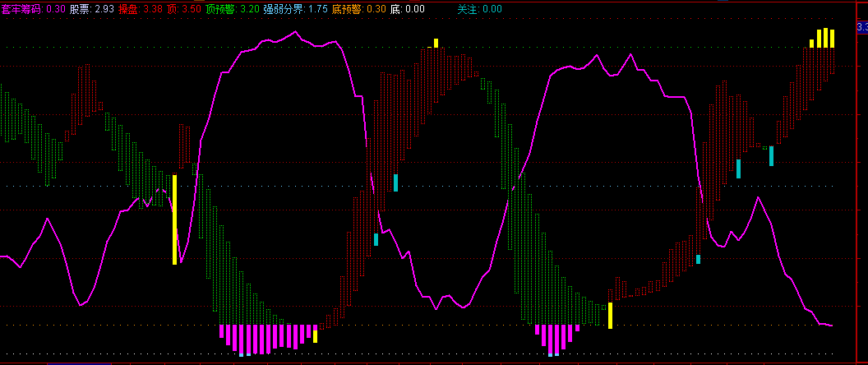This screenshot has width=868, height=365.
Task: Click the cyan marker beside large red bars
Action: 376,239
